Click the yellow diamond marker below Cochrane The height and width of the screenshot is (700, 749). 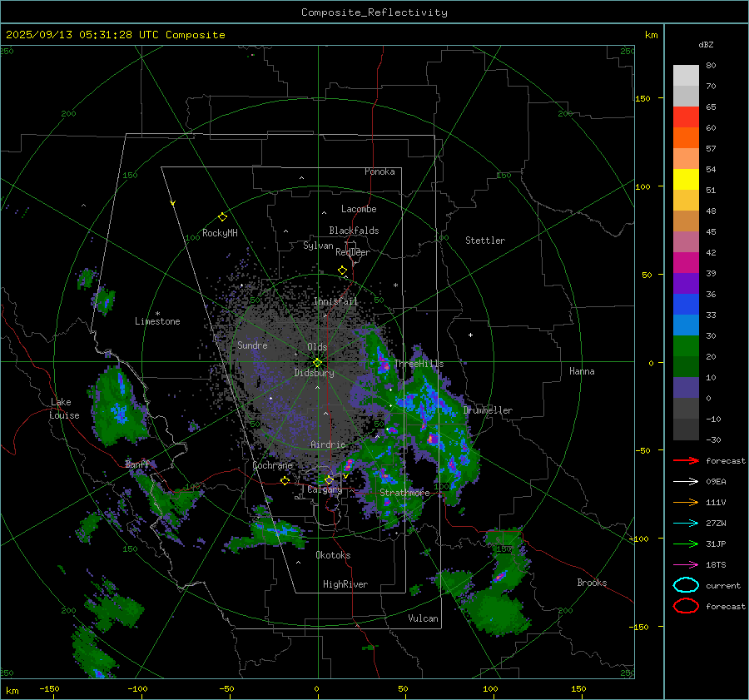[285, 480]
